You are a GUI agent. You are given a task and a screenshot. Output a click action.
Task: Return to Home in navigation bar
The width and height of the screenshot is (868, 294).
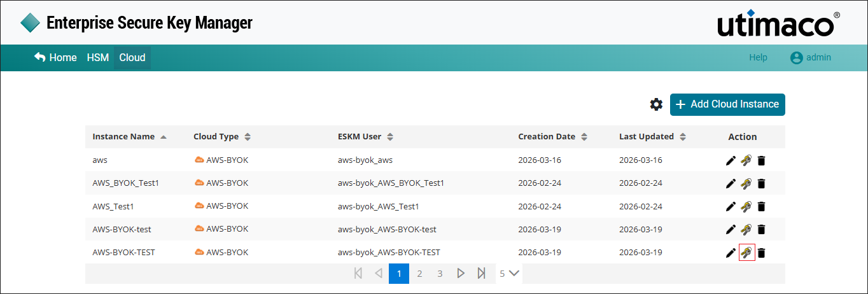[x=55, y=57]
